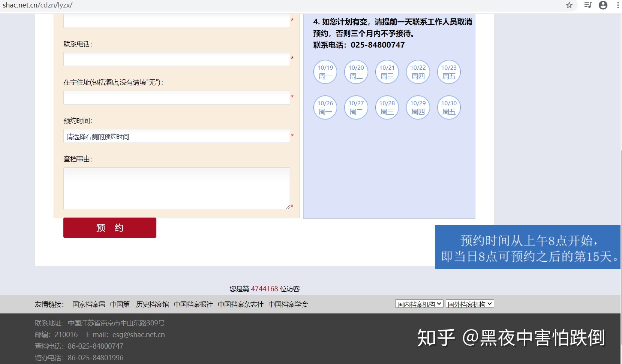The height and width of the screenshot is (364, 622).
Task: Visit the 中国档案报社 link
Action: (x=193, y=304)
